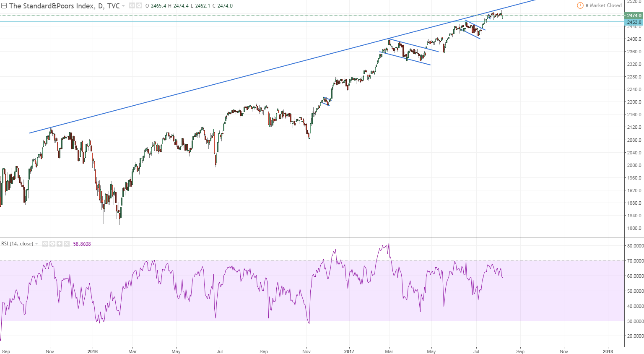The width and height of the screenshot is (644, 354).
Task: Collapse the legend using the minus box icon
Action: pos(4,6)
